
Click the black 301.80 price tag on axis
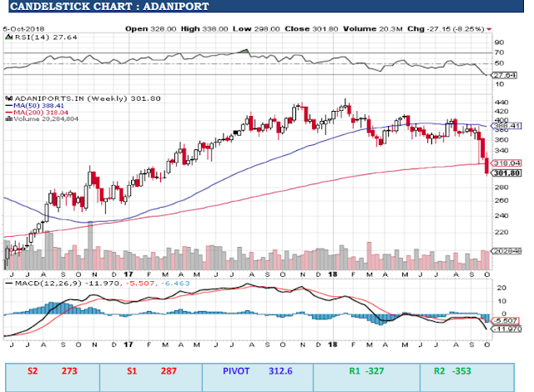click(x=506, y=173)
